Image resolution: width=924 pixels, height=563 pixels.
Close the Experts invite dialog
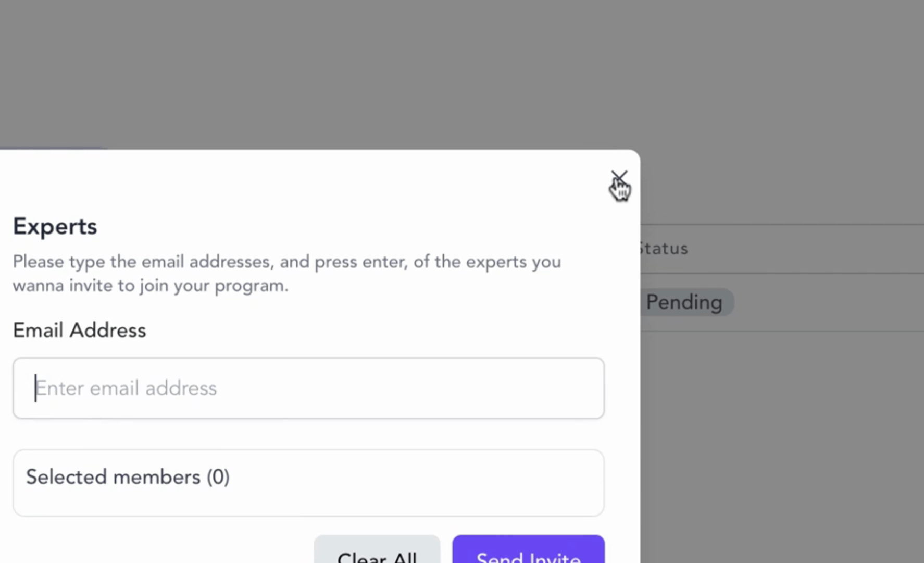(619, 179)
